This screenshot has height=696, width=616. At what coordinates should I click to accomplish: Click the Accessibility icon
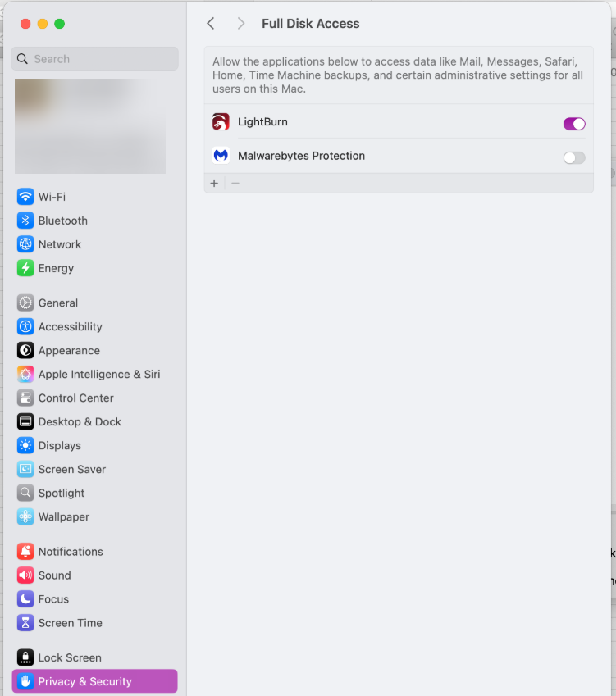[25, 327]
